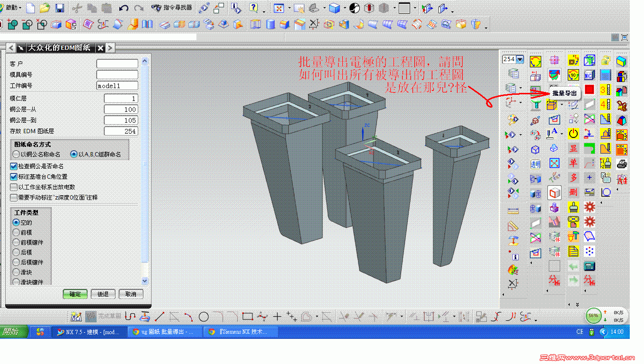Click the 透明 transparency icon

[536, 164]
